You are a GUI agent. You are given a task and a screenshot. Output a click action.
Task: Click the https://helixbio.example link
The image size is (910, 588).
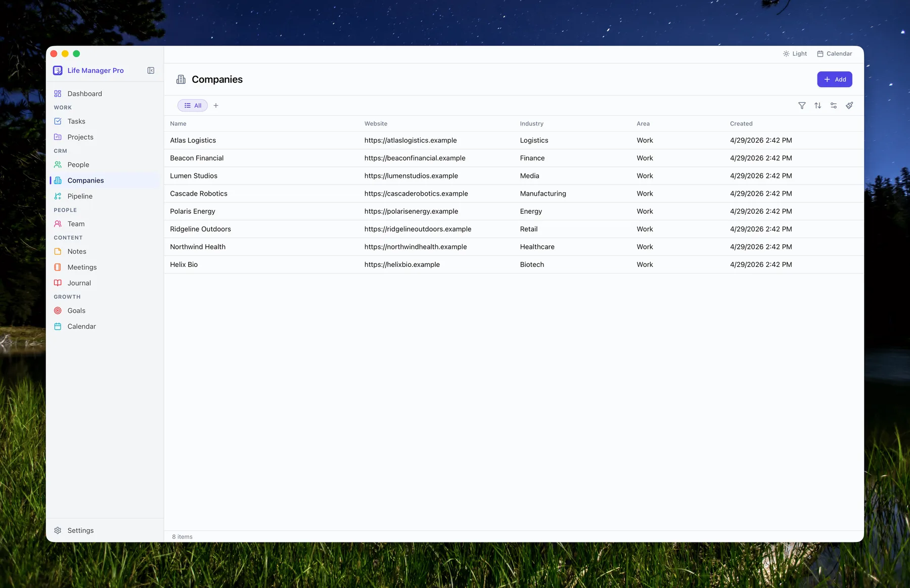[x=402, y=264]
